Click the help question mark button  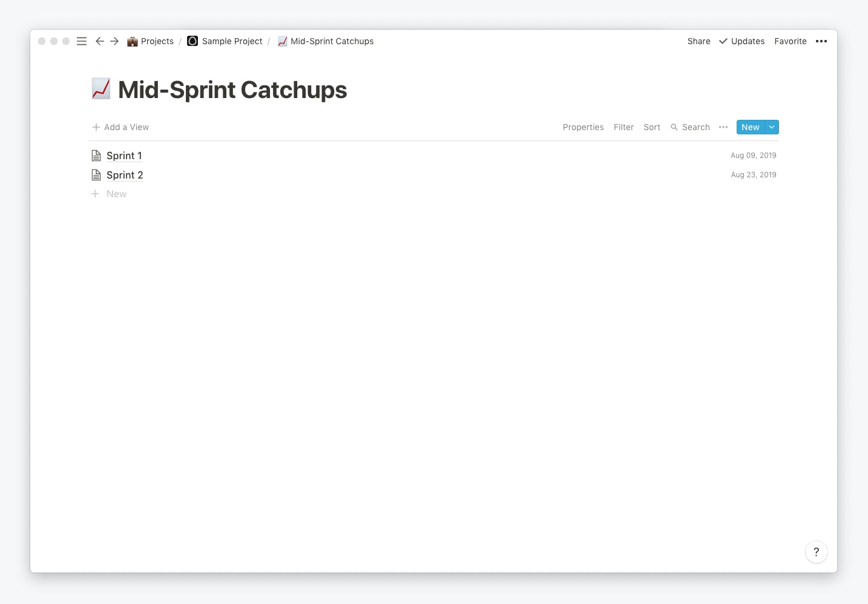pos(817,552)
